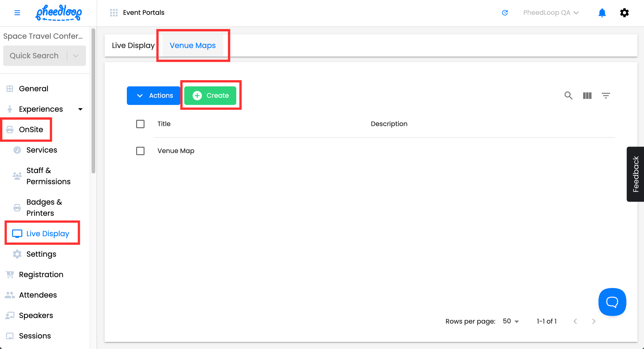This screenshot has width=644, height=349.
Task: Open the chat support bubble
Action: (612, 302)
